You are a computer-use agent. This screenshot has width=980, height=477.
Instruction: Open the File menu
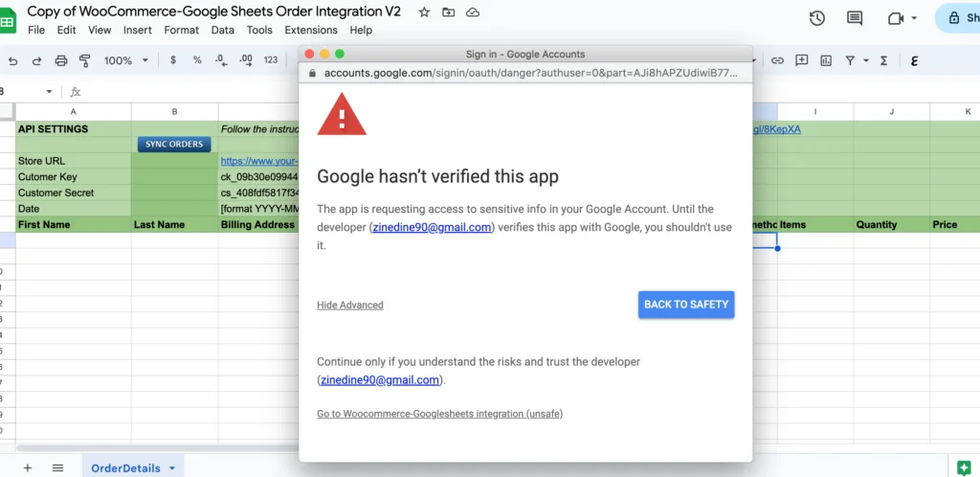[36, 30]
